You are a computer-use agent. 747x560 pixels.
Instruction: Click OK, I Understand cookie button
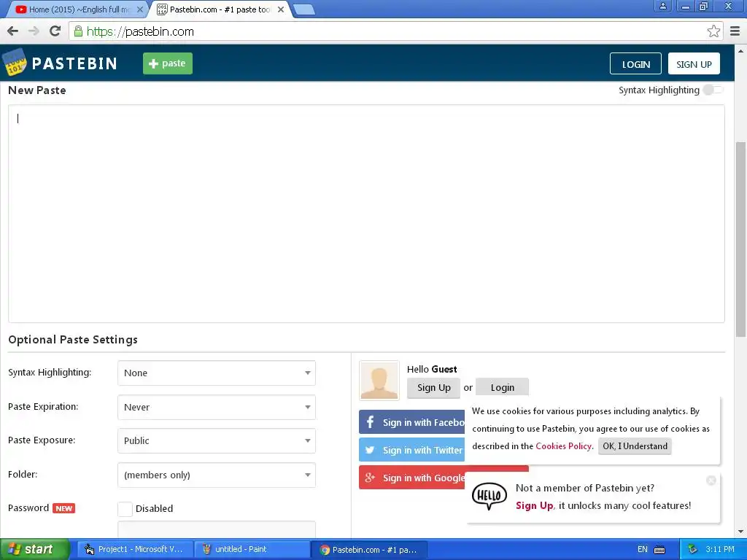[x=635, y=446]
